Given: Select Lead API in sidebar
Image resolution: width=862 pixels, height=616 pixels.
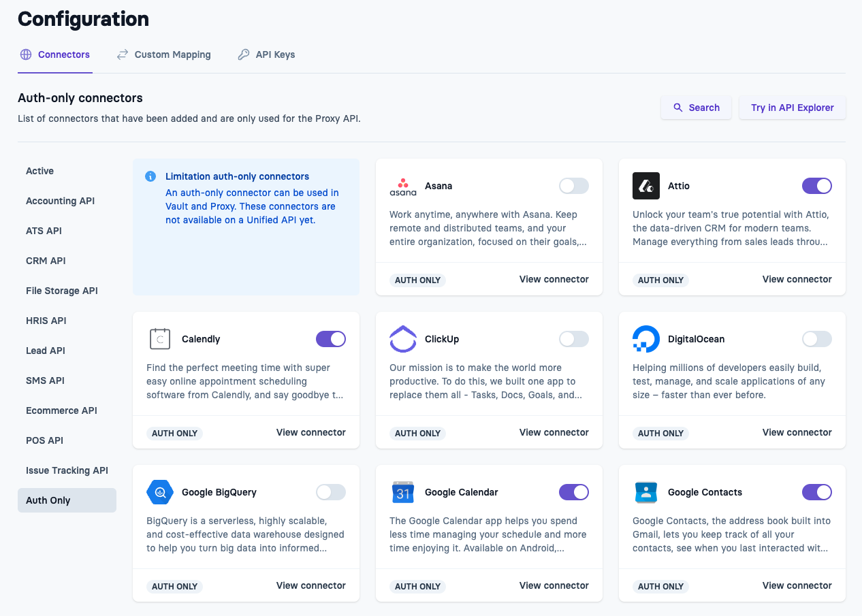Looking at the screenshot, I should tap(67, 351).
